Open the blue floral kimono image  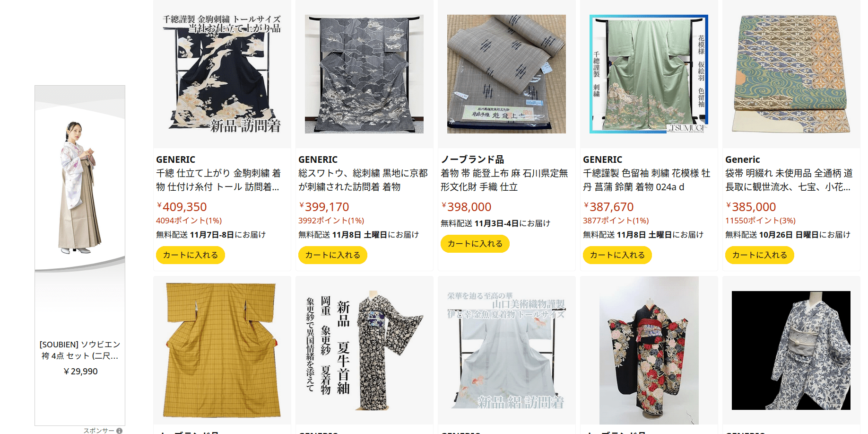[791, 350]
